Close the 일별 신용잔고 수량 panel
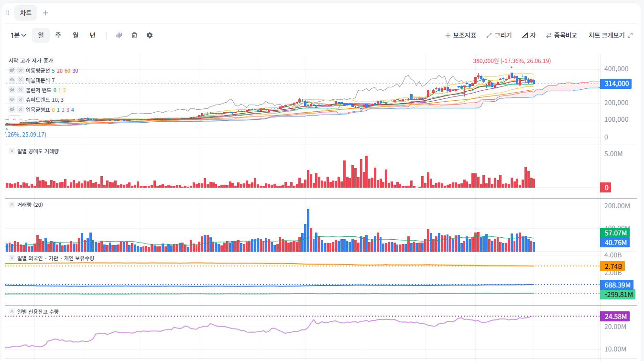Screen dimensions: 644x361 pos(12,311)
